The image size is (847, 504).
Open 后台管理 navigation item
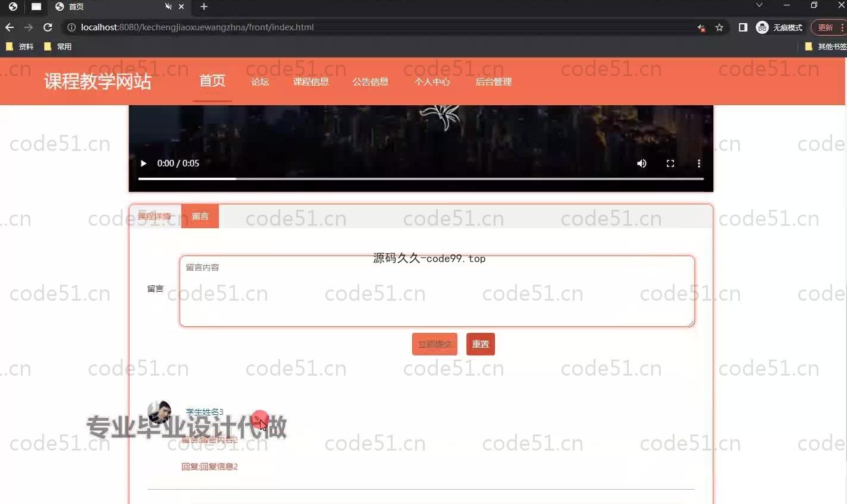pos(493,82)
